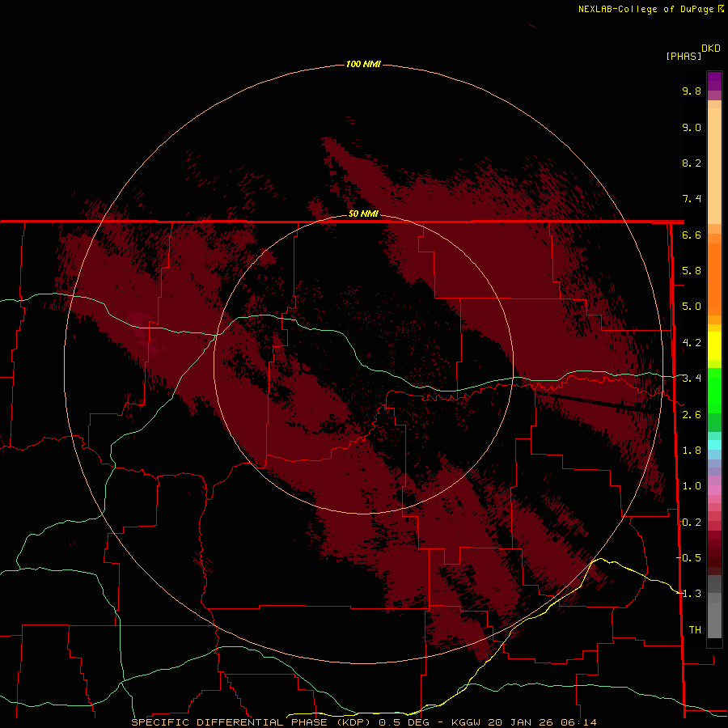Click the [PHAS] legend heading
The image size is (728, 728).
pos(684,56)
